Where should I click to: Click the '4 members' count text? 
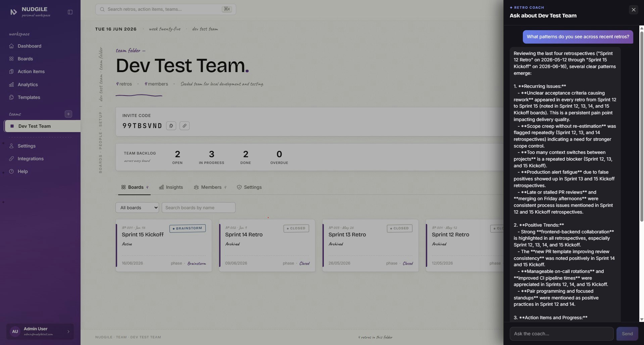[156, 84]
